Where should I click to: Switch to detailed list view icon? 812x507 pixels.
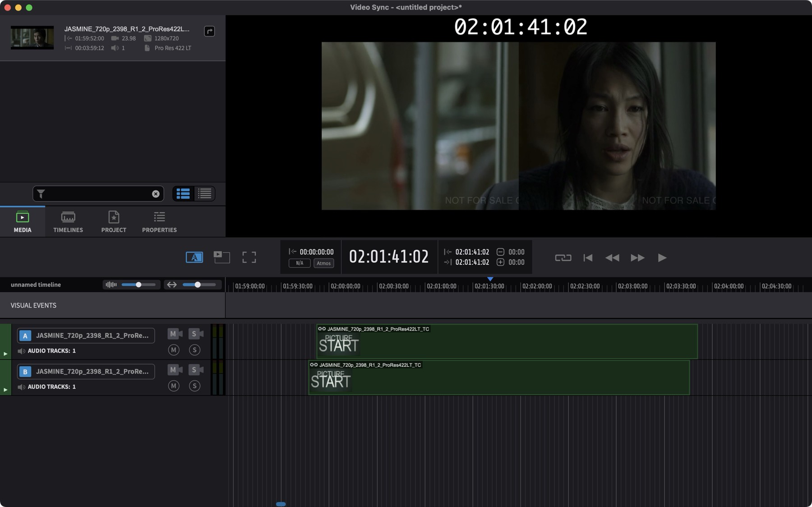pos(183,194)
